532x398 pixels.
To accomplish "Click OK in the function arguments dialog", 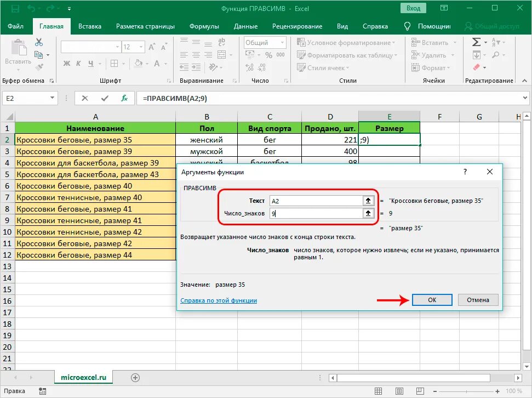I will (x=432, y=300).
